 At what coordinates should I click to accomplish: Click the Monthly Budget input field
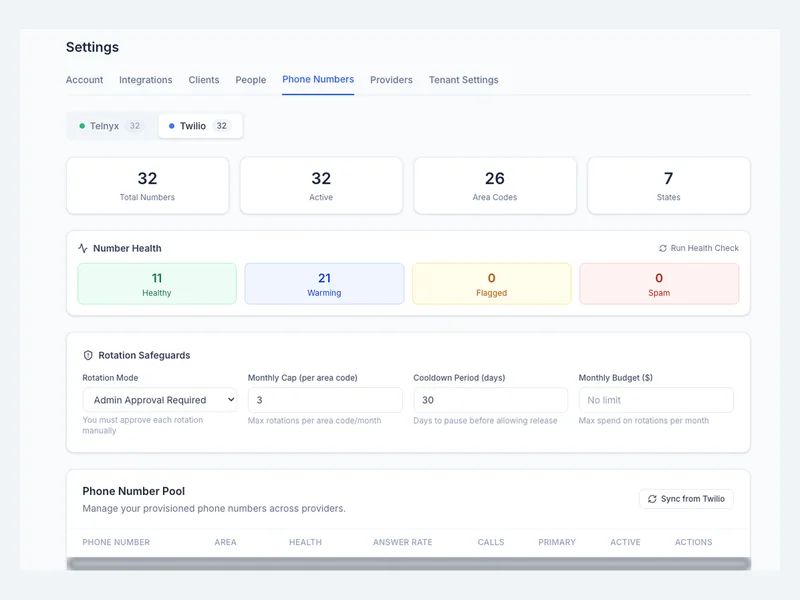pyautogui.click(x=656, y=400)
